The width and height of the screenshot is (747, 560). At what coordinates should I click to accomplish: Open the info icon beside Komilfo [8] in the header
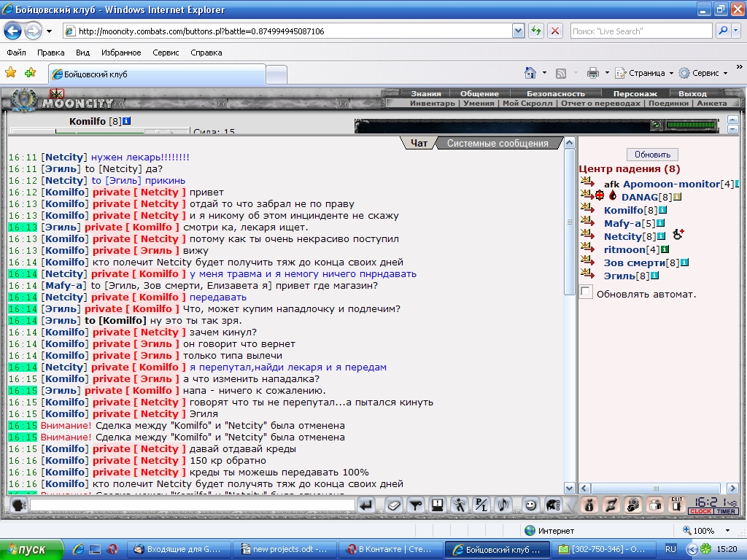[126, 121]
